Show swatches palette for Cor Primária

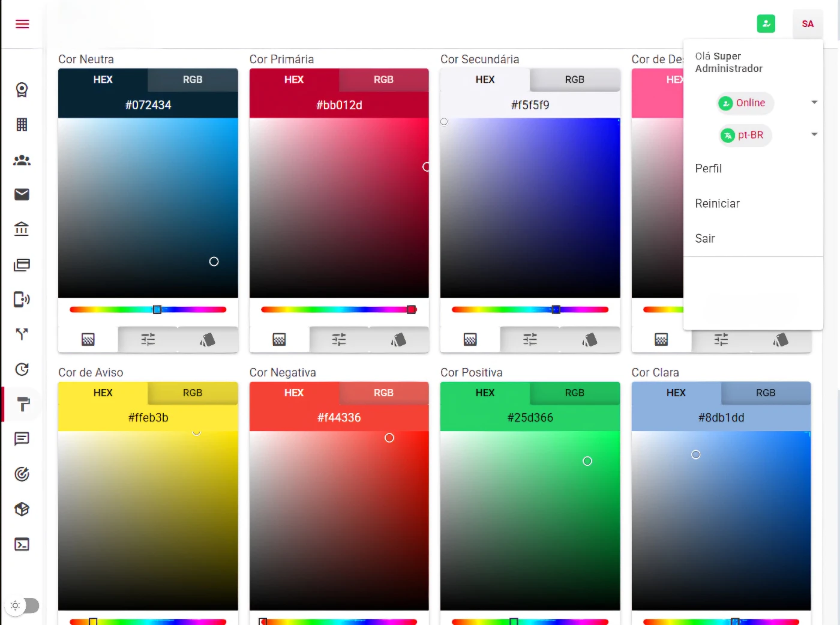tap(398, 340)
